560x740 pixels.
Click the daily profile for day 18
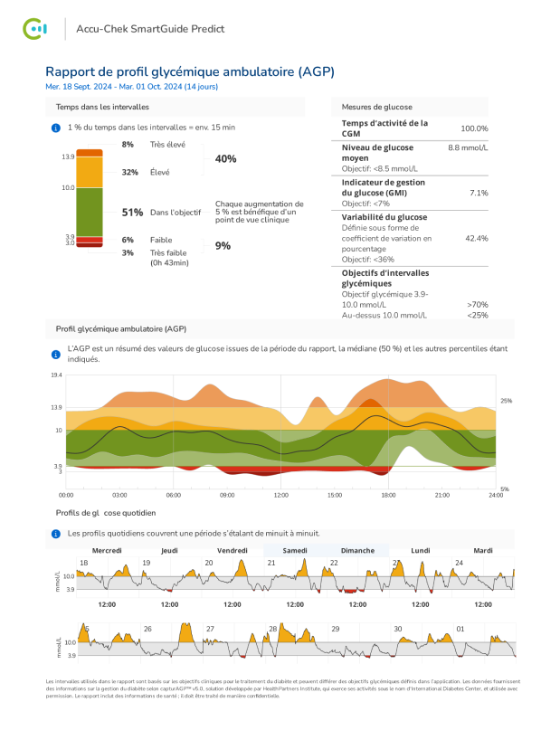tap(107, 576)
